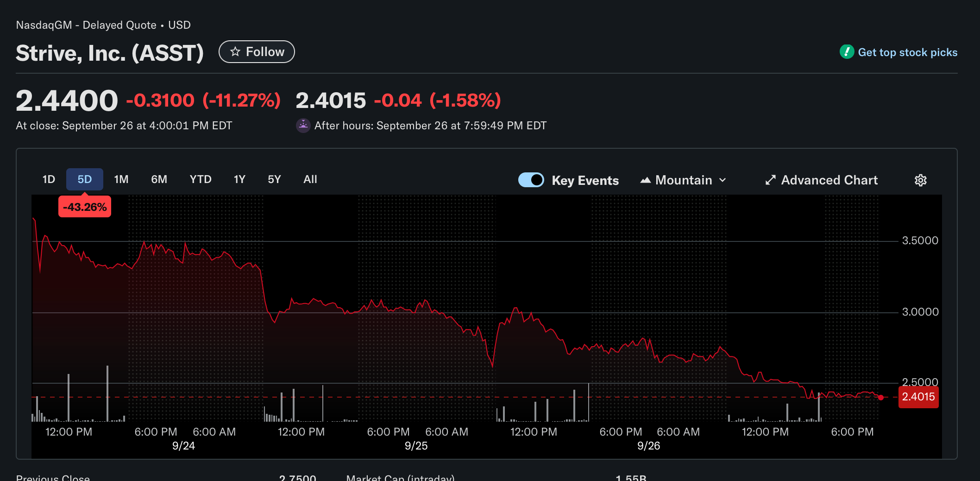Image resolution: width=980 pixels, height=481 pixels.
Task: Select the 1Y range tab
Action: pyautogui.click(x=239, y=179)
